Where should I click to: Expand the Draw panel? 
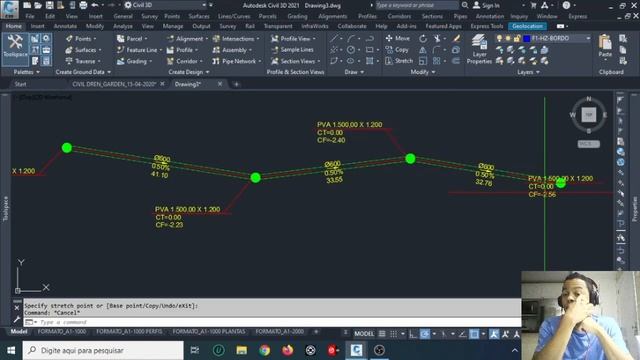(354, 72)
